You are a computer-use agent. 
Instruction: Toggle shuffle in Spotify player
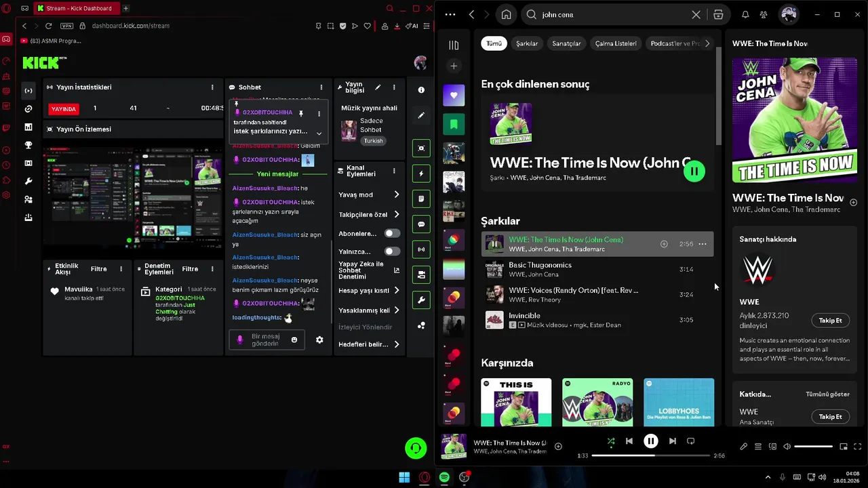tap(611, 441)
